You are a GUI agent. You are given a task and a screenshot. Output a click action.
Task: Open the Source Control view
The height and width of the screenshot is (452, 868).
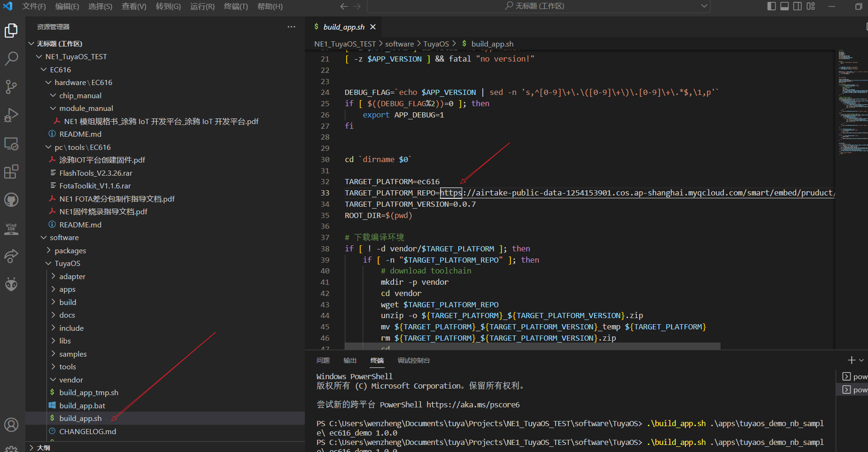(11, 86)
